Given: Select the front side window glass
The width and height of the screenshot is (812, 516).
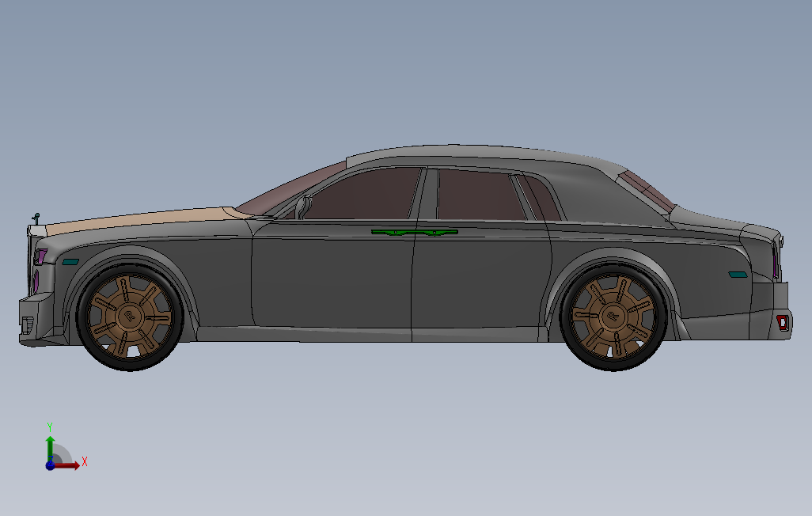Looking at the screenshot, I should click(x=365, y=194).
